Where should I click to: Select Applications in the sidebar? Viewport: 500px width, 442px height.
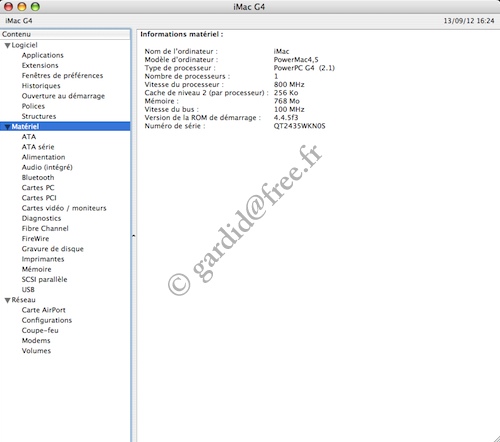[x=43, y=55]
